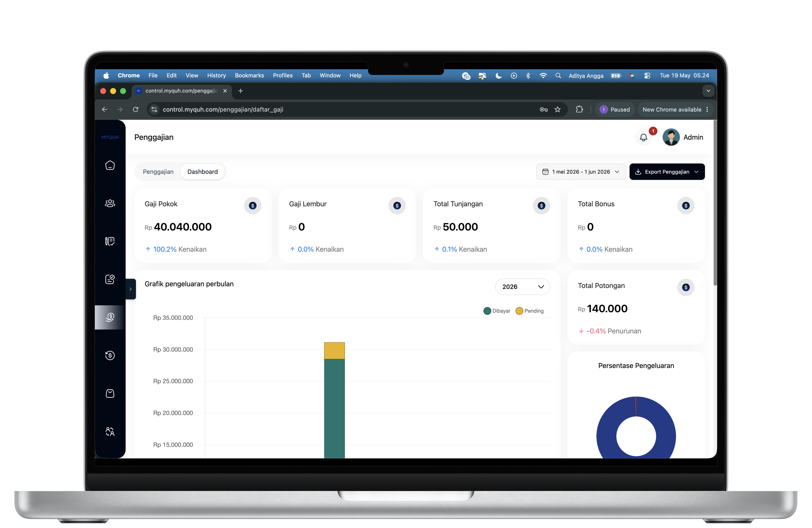Reload the page in Chrome
Image resolution: width=812 pixels, height=528 pixels.
(x=135, y=110)
